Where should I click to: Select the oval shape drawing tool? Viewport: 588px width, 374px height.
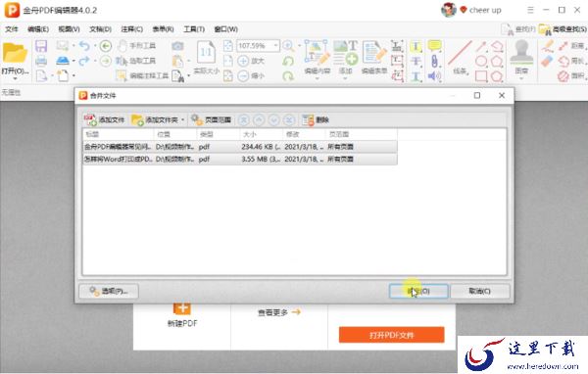(x=481, y=61)
